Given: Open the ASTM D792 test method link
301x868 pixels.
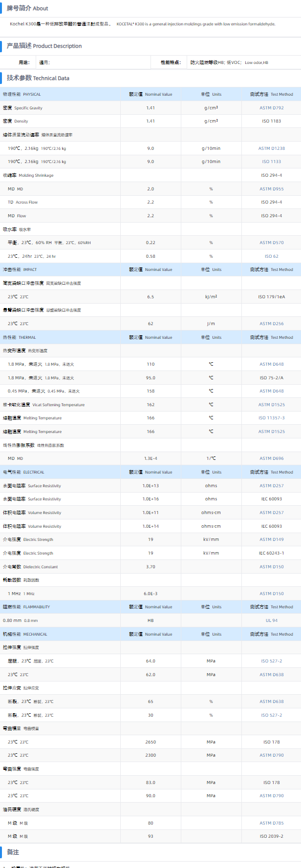Looking at the screenshot, I should (x=271, y=108).
